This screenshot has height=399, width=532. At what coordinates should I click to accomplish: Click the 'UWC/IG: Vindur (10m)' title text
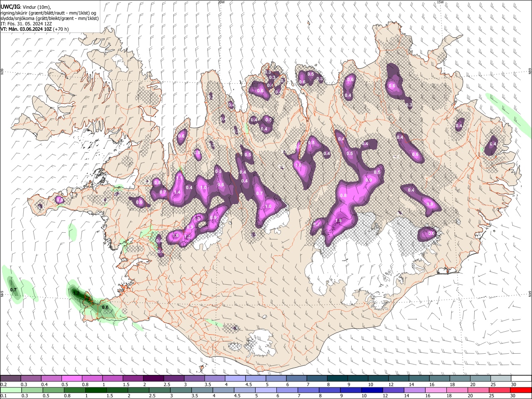point(25,7)
